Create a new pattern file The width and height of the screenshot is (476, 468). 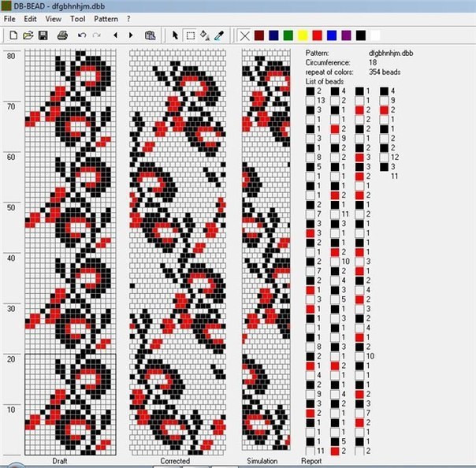pyautogui.click(x=13, y=35)
